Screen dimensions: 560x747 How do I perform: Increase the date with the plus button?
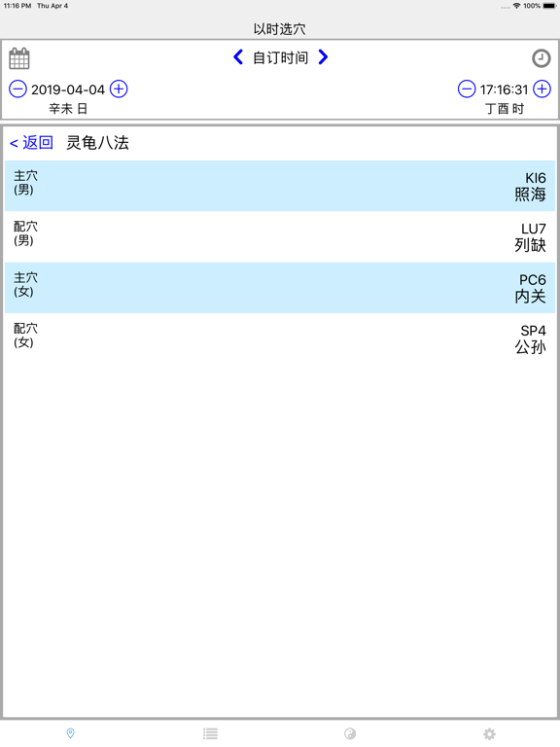[x=119, y=89]
